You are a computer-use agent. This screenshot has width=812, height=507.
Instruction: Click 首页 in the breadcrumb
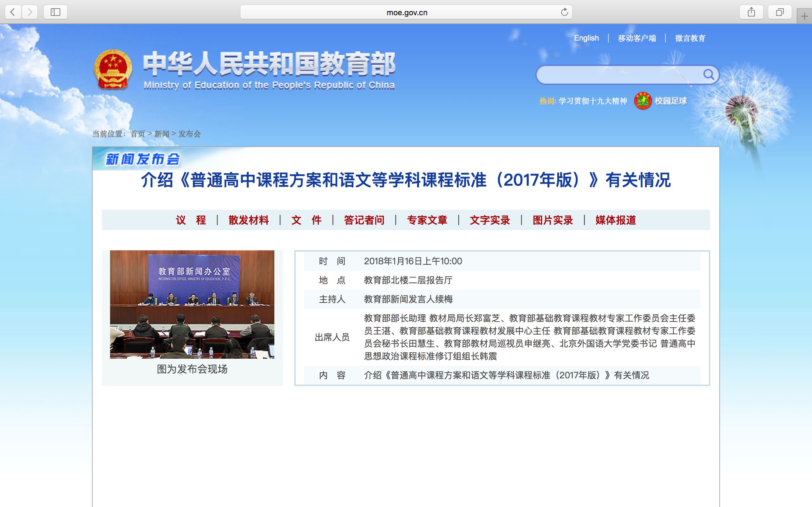pos(137,134)
